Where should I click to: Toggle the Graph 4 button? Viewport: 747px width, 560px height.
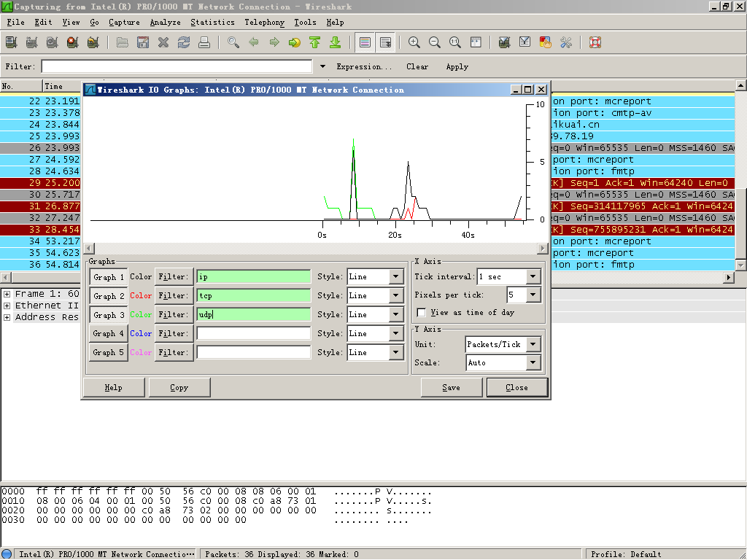[x=109, y=333]
